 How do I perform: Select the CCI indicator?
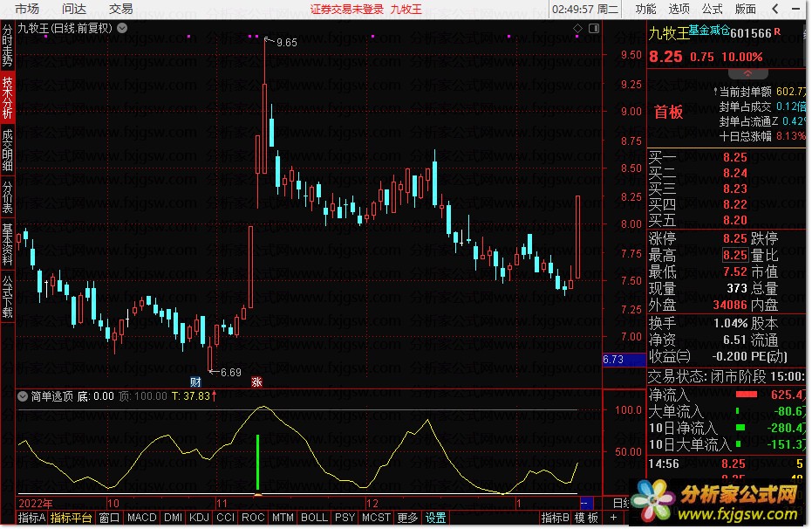point(225,518)
